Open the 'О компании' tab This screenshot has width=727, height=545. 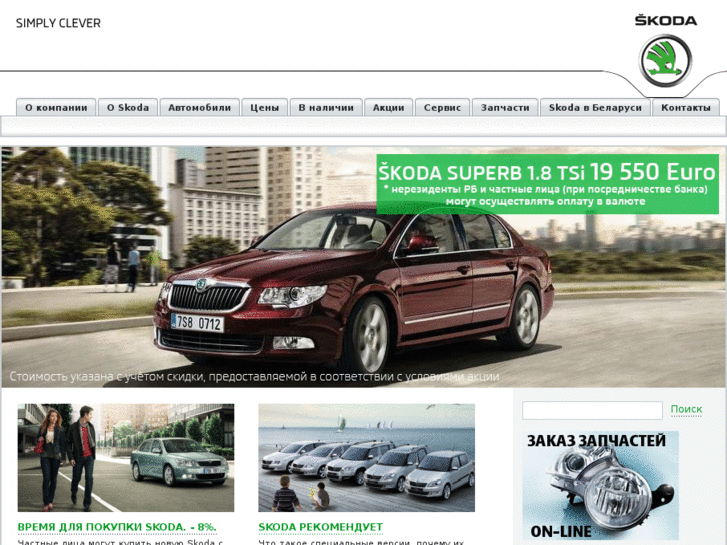point(56,107)
